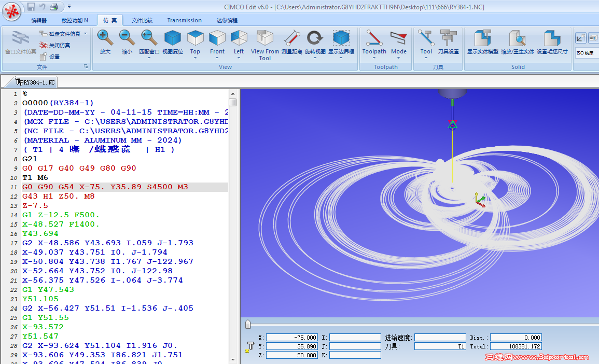
Task: Click Show Solid Model (显示实体模型) icon
Action: pyautogui.click(x=482, y=38)
